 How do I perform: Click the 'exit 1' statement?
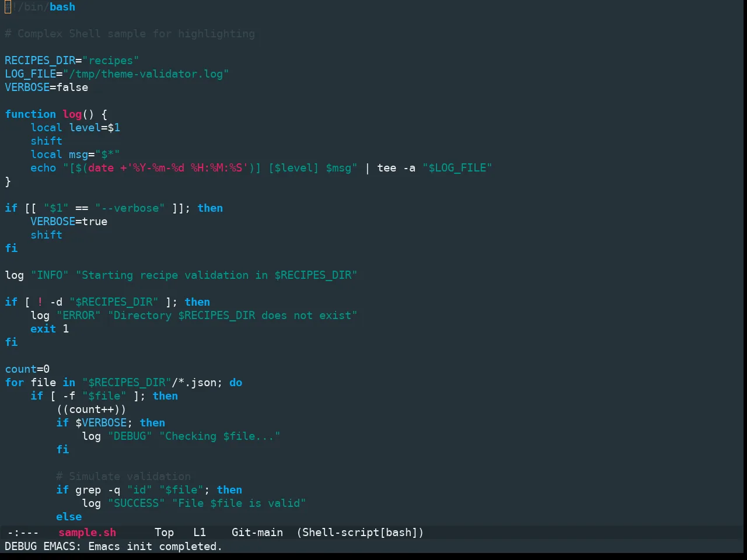[50, 329]
